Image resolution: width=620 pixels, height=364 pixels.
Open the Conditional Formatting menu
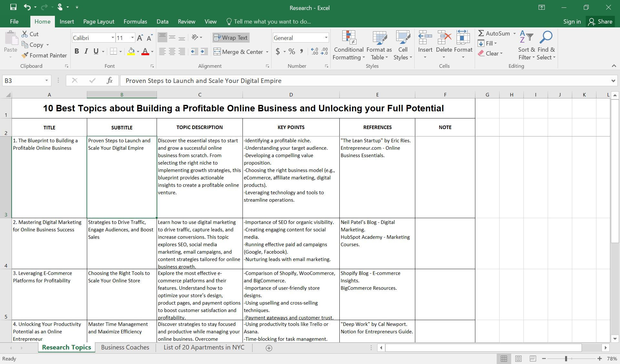point(349,45)
